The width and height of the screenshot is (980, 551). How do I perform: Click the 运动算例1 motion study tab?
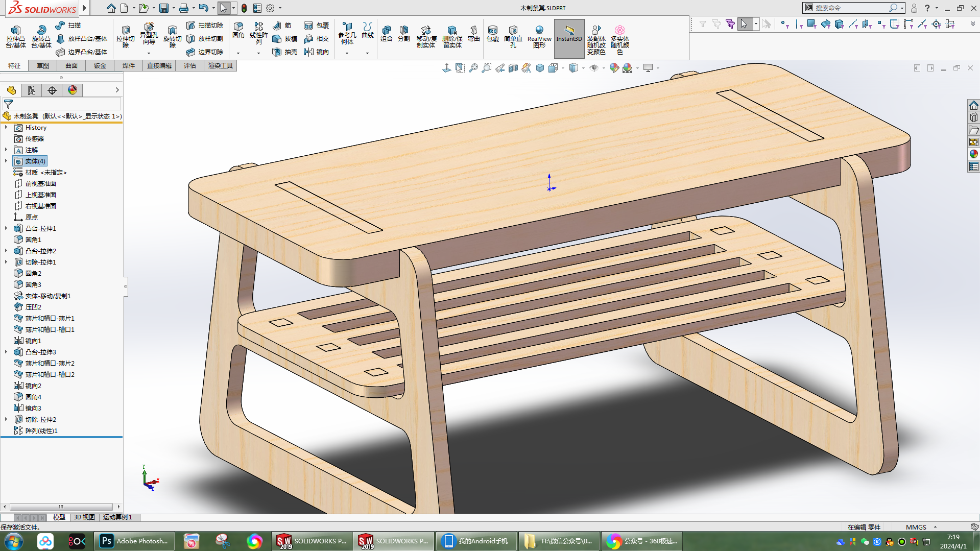point(117,517)
